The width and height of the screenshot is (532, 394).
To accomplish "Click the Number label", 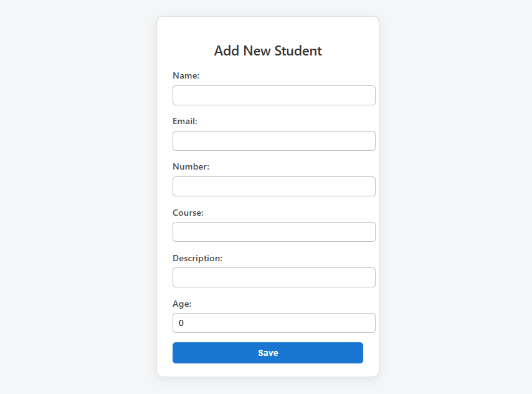I will [x=191, y=166].
